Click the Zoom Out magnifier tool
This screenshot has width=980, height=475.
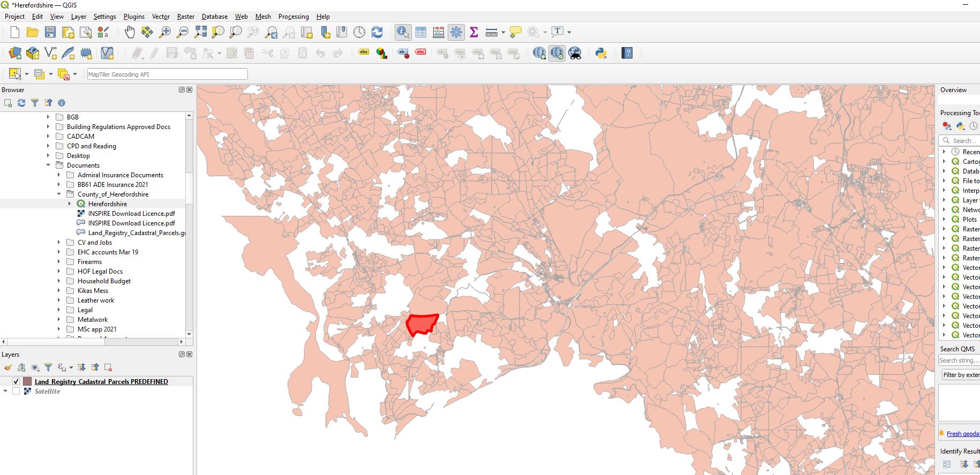(x=183, y=32)
